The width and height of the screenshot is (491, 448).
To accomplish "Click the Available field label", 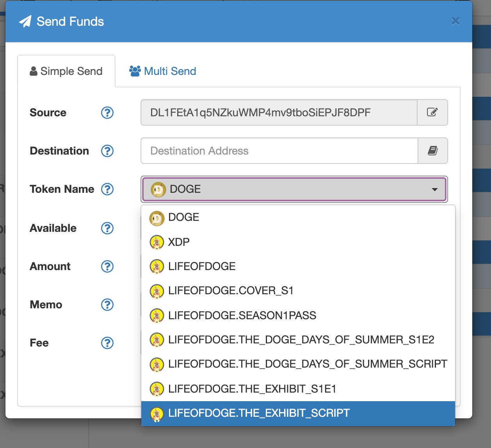I will (53, 228).
